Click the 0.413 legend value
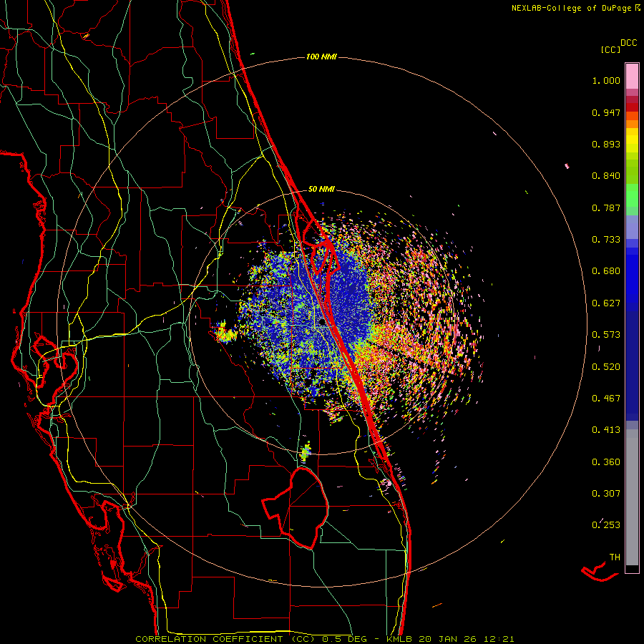The image size is (644, 644). point(606,430)
